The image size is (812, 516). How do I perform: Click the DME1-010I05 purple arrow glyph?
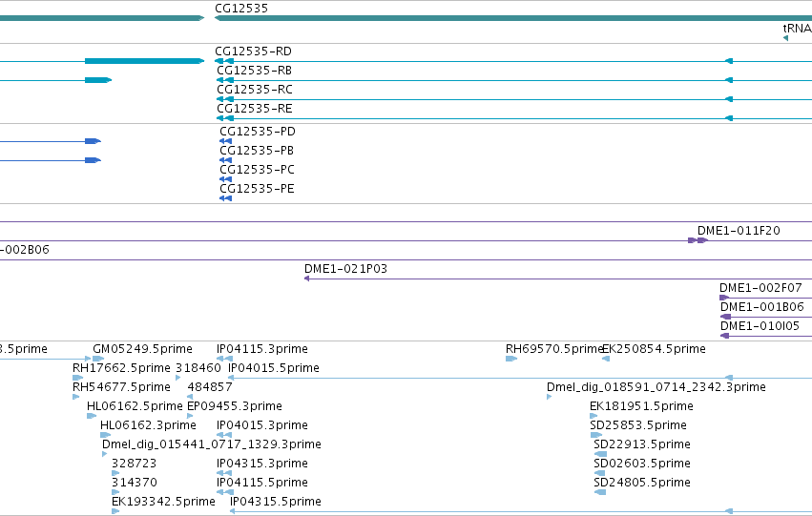click(725, 336)
